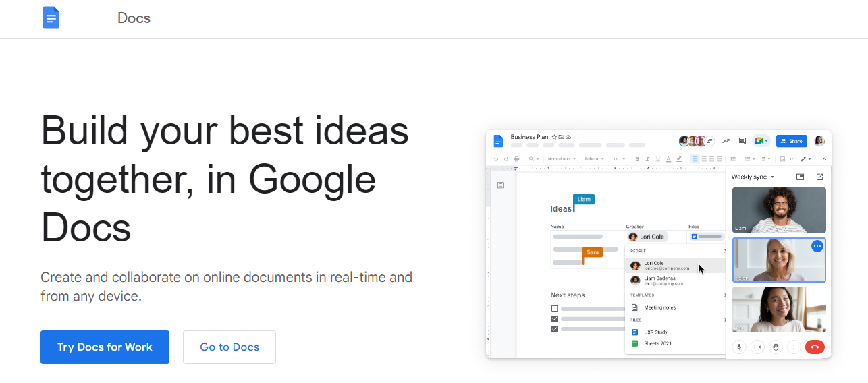Select Lori Cole in the People list
868x383 pixels.
(x=677, y=266)
